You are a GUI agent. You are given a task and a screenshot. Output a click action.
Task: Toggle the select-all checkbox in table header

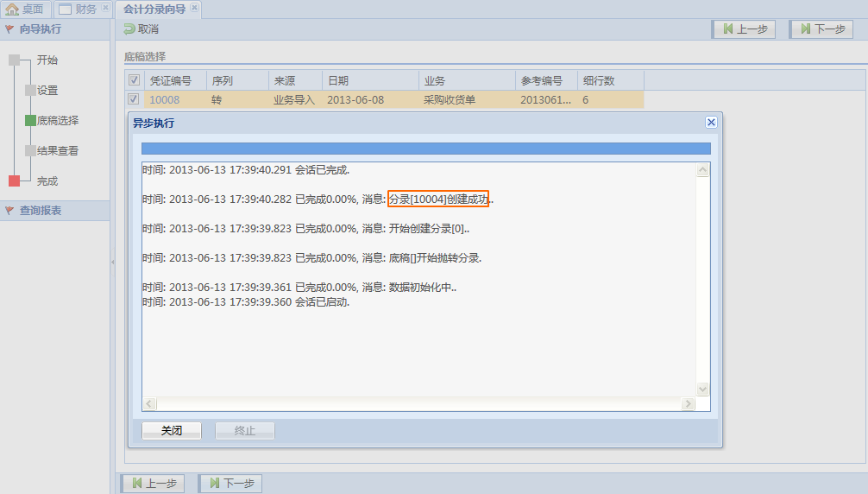(134, 80)
